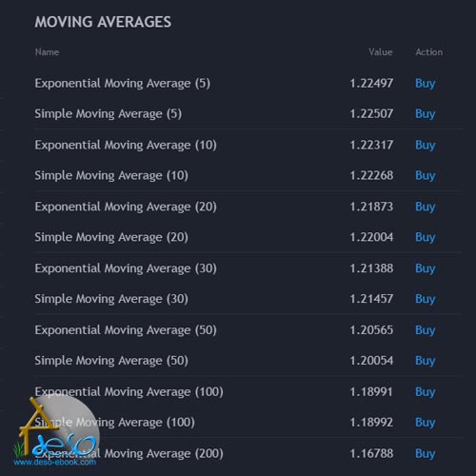Screen dimensions: 476x476
Task: Click Buy for Exponential Moving Average (20)
Action: tap(425, 207)
